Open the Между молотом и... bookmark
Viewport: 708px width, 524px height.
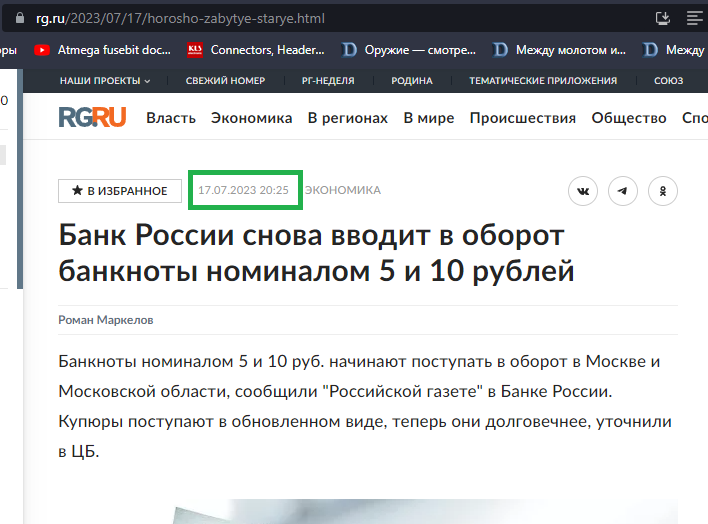point(560,50)
